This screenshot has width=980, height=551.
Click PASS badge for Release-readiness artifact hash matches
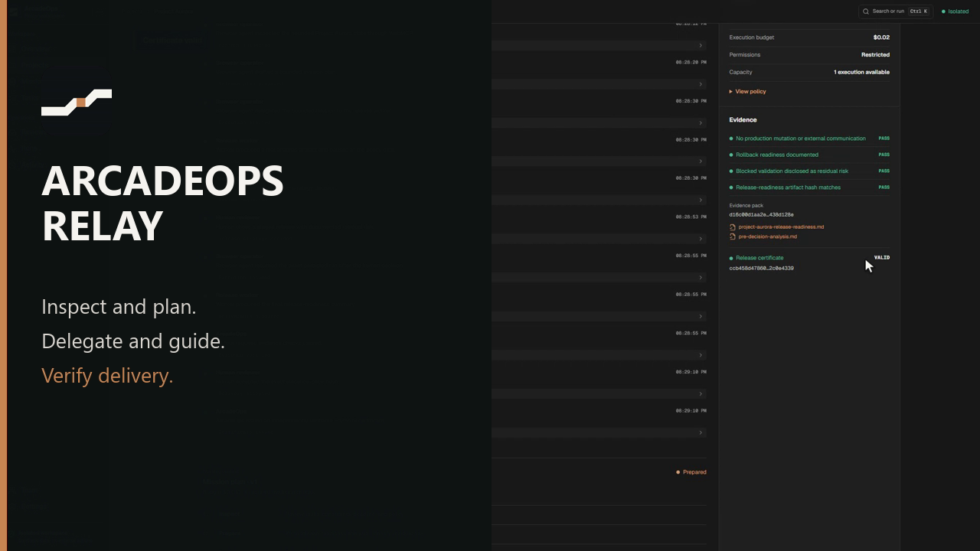pos(884,187)
